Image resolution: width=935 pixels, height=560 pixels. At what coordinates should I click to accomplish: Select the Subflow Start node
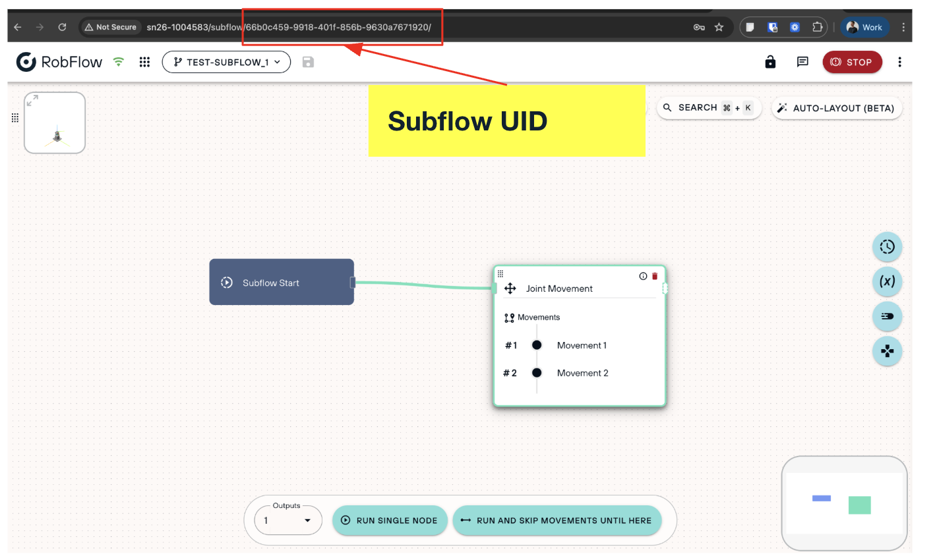point(282,282)
